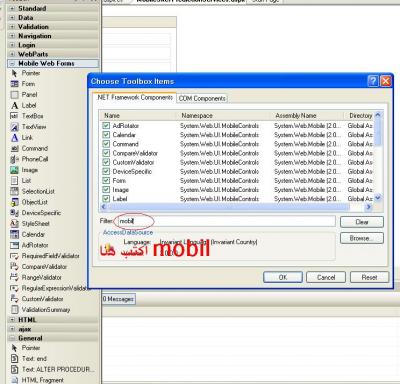
Task: Choose the PhoneCall control icon
Action: tap(14, 159)
